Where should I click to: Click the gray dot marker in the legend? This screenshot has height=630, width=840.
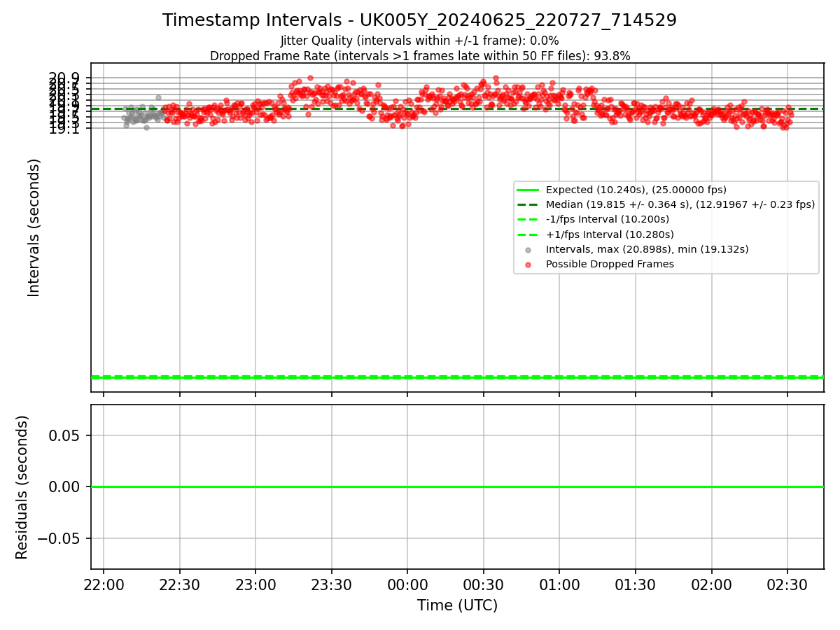point(528,250)
